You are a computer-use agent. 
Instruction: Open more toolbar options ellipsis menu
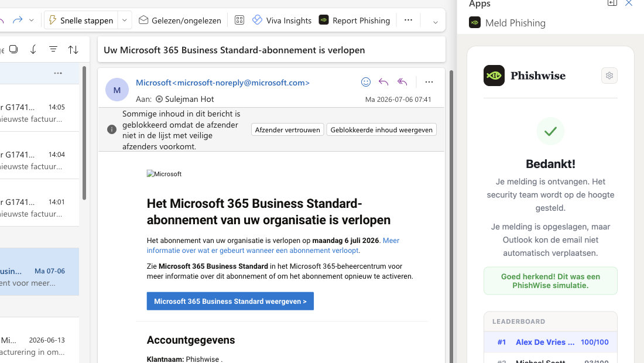click(408, 20)
